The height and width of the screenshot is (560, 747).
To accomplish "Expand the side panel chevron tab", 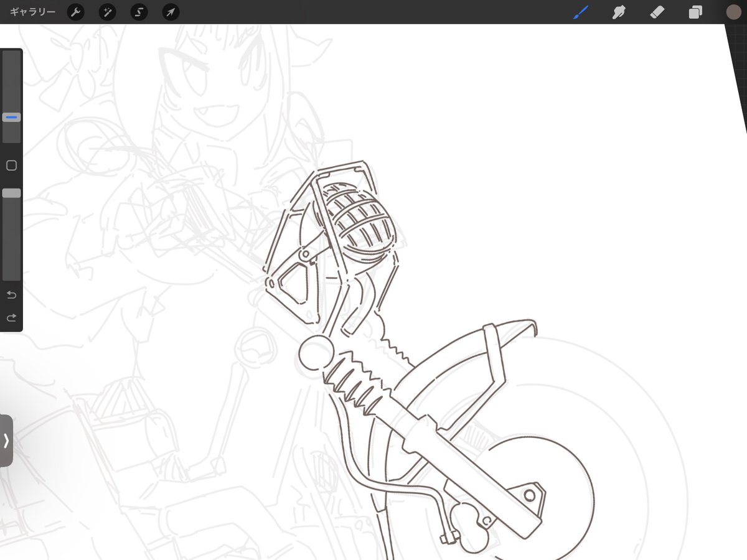I will coord(6,441).
